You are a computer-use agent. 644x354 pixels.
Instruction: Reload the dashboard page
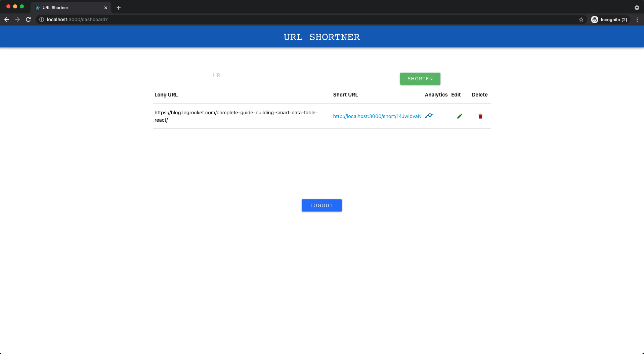[x=28, y=19]
